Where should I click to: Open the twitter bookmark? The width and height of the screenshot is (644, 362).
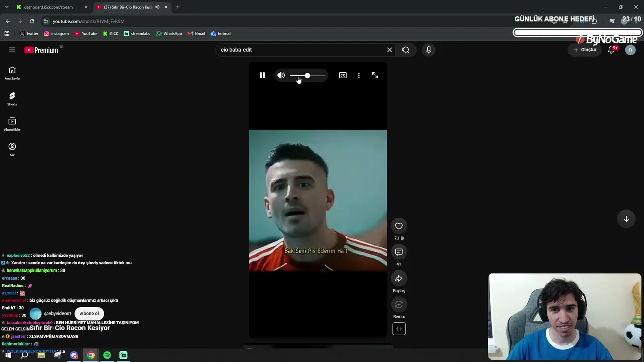(x=29, y=34)
